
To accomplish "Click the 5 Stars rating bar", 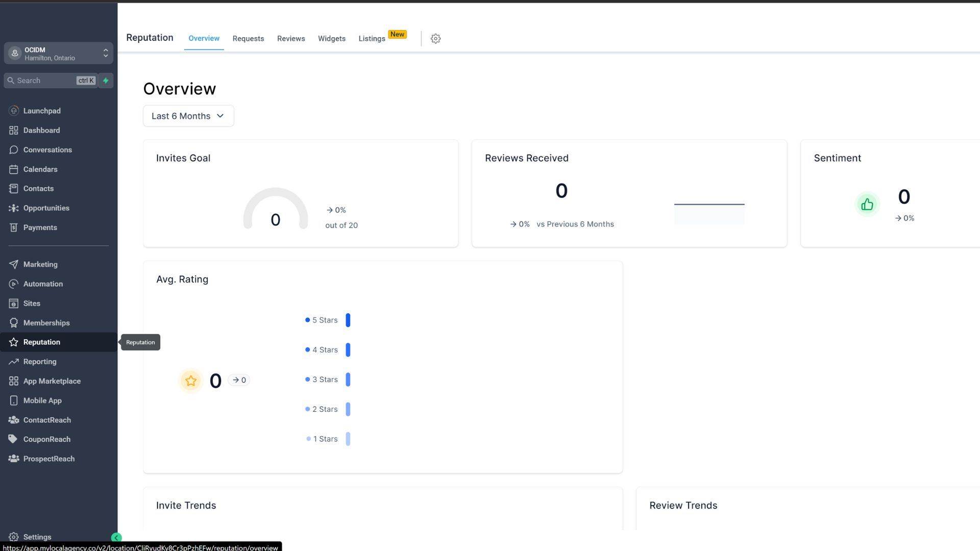I will pos(348,320).
